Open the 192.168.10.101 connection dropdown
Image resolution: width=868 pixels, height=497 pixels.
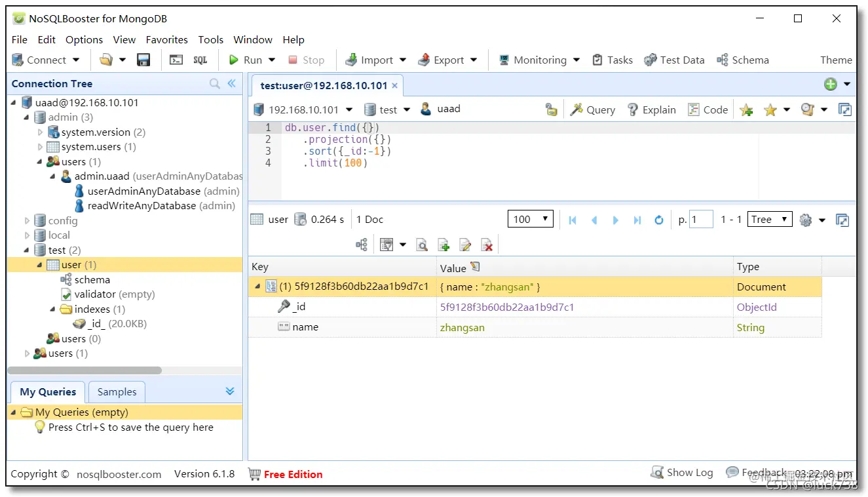(x=349, y=109)
